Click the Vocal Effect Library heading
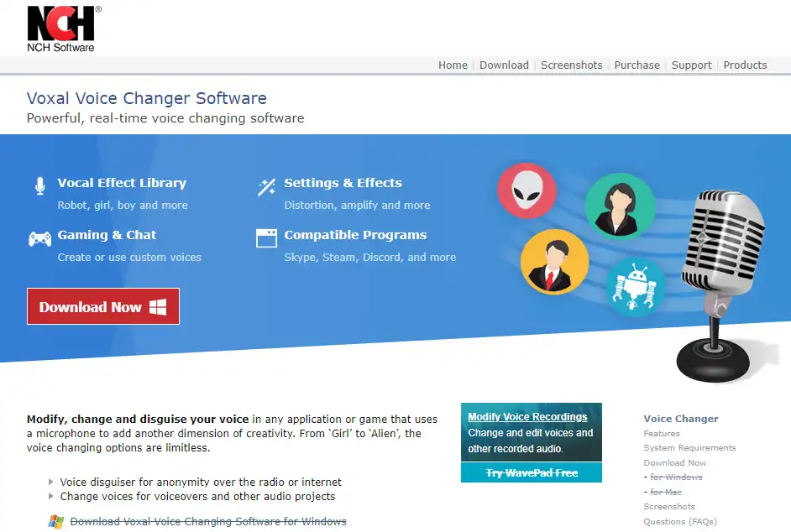This screenshot has width=791, height=532. tap(122, 183)
